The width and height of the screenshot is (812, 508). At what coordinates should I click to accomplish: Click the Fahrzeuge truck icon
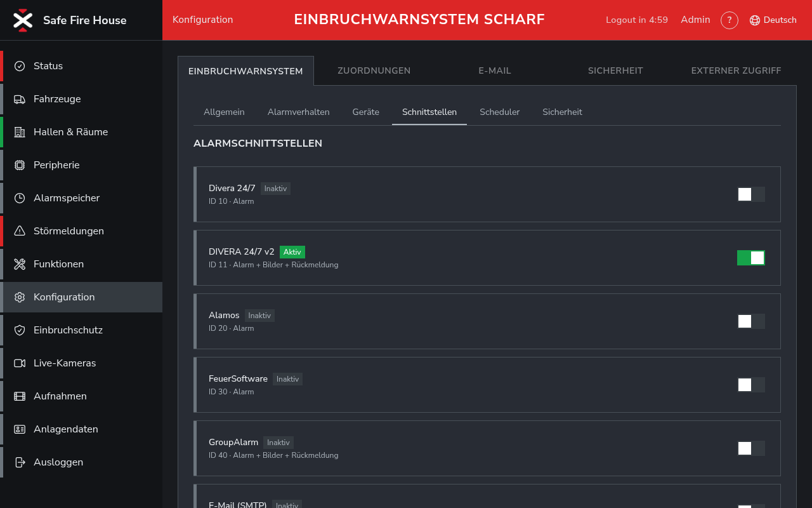pos(20,99)
